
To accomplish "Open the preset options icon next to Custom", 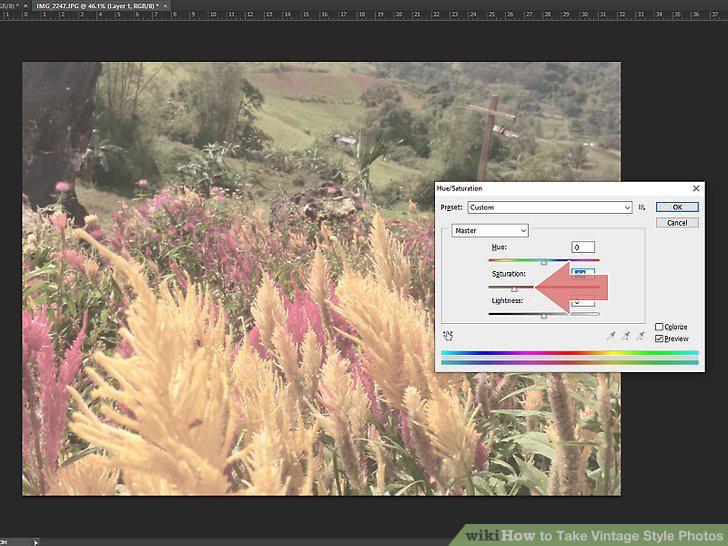I will [642, 208].
